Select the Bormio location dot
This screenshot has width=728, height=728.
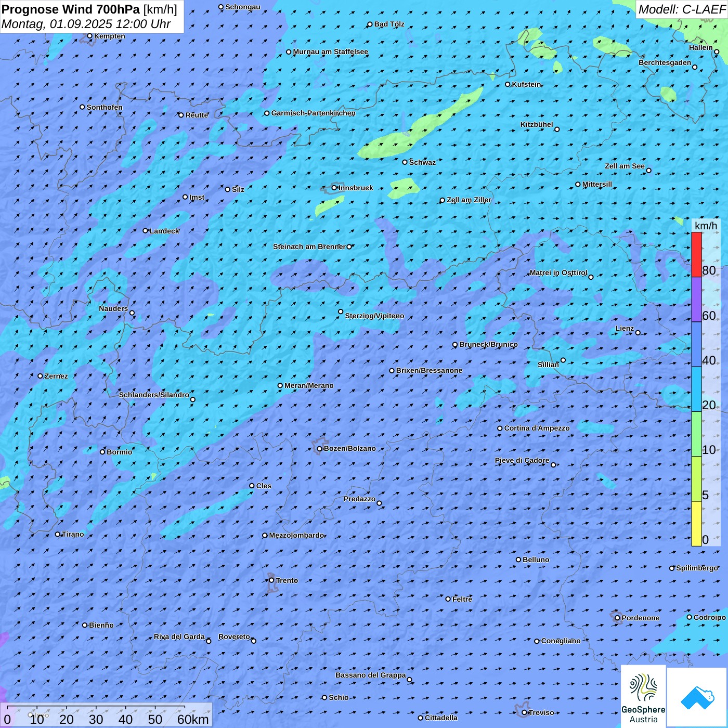coord(102,452)
